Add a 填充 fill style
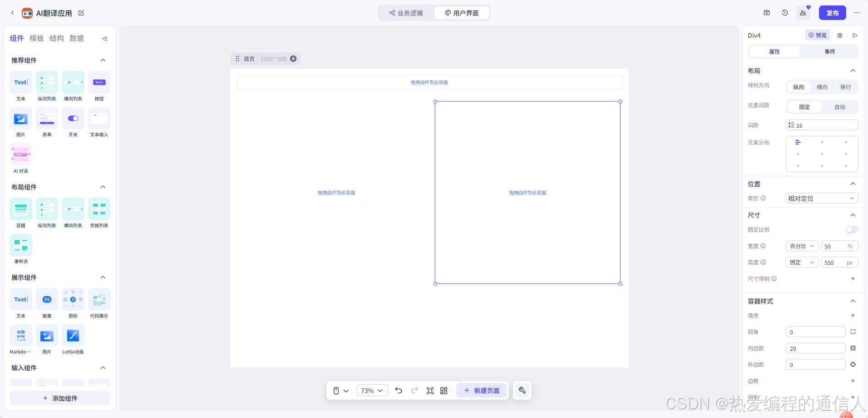Screen dimensions: 868x418 click(x=853, y=315)
